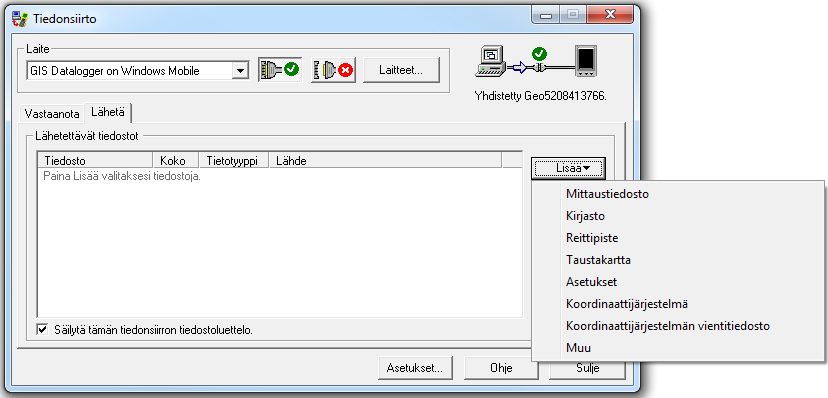
Task: Switch to the Vastaanota tab
Action: pos(52,114)
